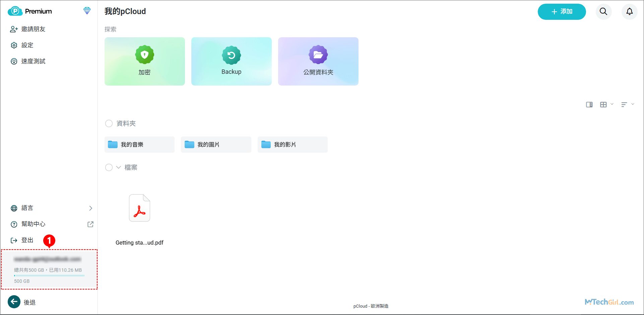The image size is (644, 315).
Task: Click the 後退 back label
Action: (x=29, y=302)
